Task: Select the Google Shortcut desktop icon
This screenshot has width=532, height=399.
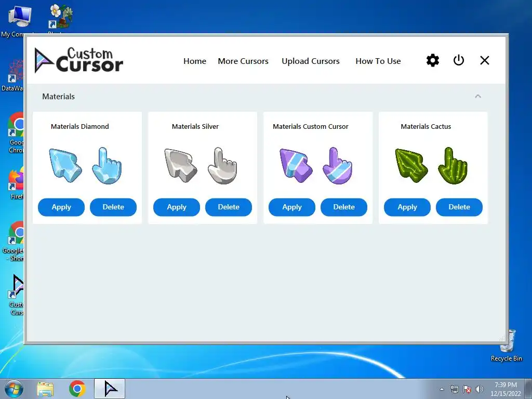Action: [14, 242]
